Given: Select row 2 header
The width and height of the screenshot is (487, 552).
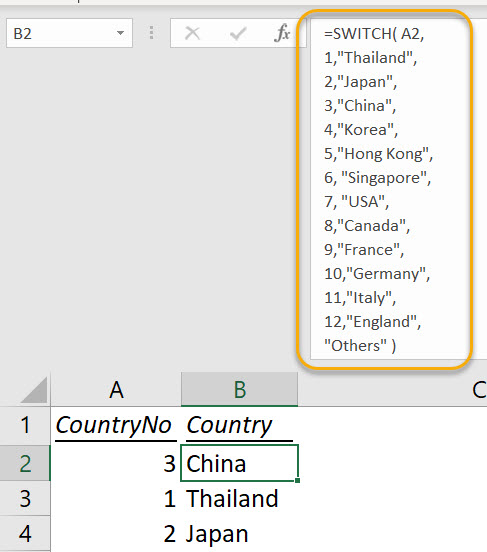Looking at the screenshot, I should pos(25,463).
